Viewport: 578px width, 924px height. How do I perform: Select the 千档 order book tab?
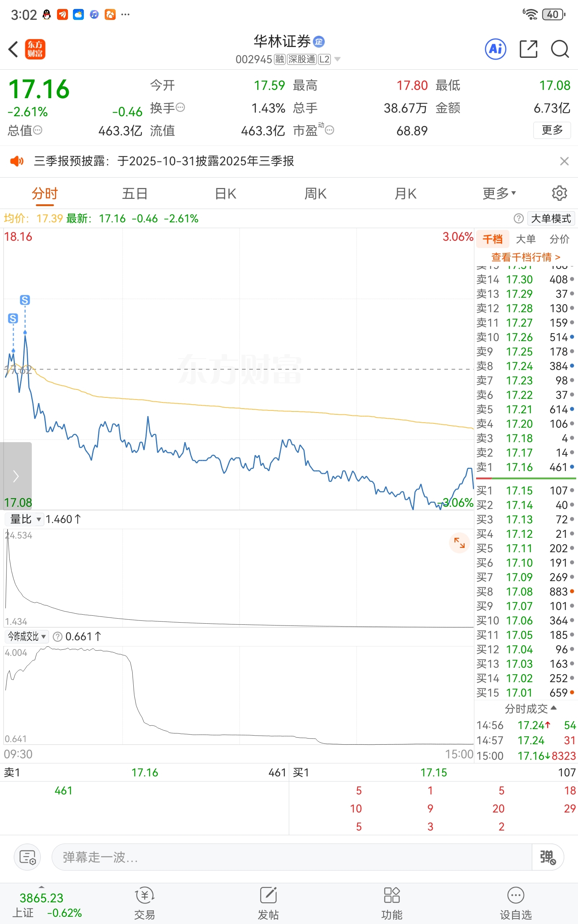[492, 239]
